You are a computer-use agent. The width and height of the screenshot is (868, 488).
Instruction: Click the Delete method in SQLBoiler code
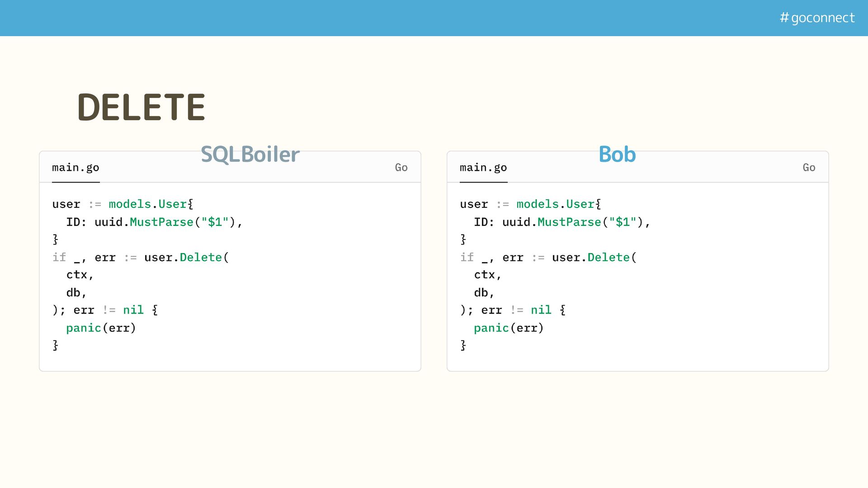point(201,258)
